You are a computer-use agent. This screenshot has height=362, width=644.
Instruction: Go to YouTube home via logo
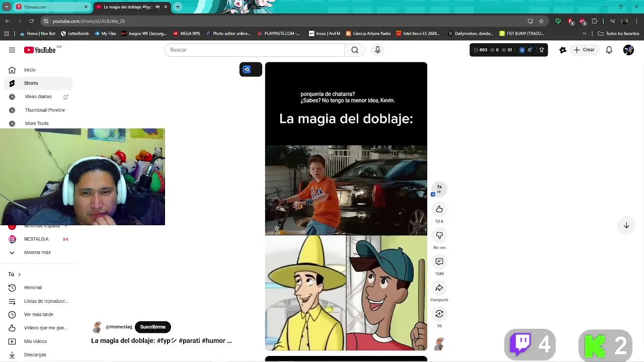pyautogui.click(x=40, y=50)
